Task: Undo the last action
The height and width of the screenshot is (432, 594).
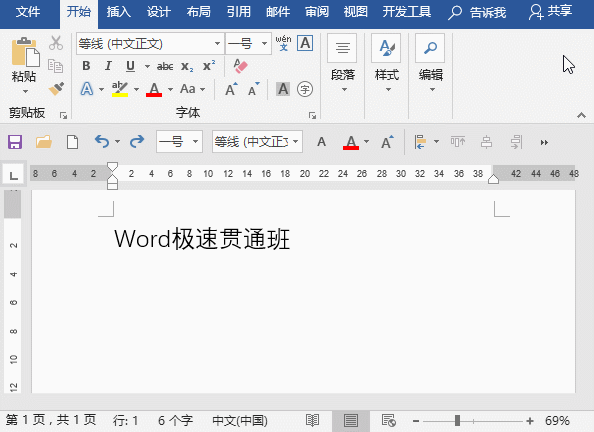Action: [x=102, y=142]
